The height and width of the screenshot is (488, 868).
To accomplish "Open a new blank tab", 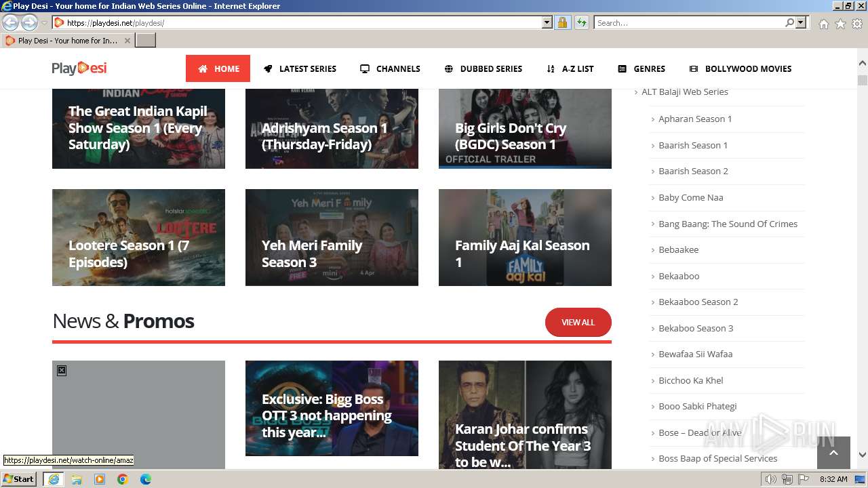I will [146, 41].
